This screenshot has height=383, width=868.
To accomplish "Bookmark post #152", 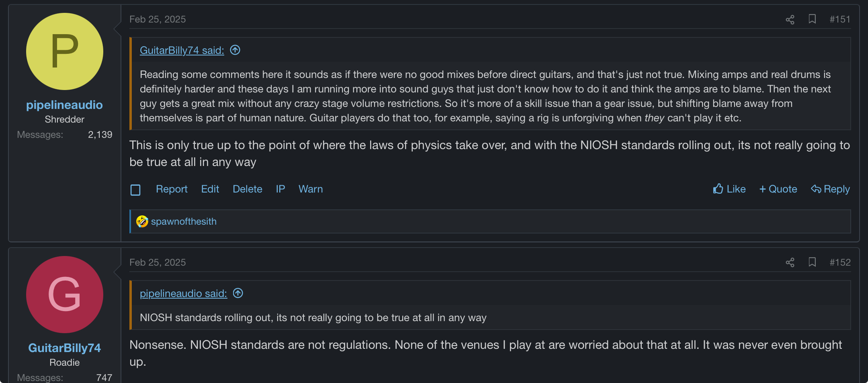I will click(x=812, y=262).
